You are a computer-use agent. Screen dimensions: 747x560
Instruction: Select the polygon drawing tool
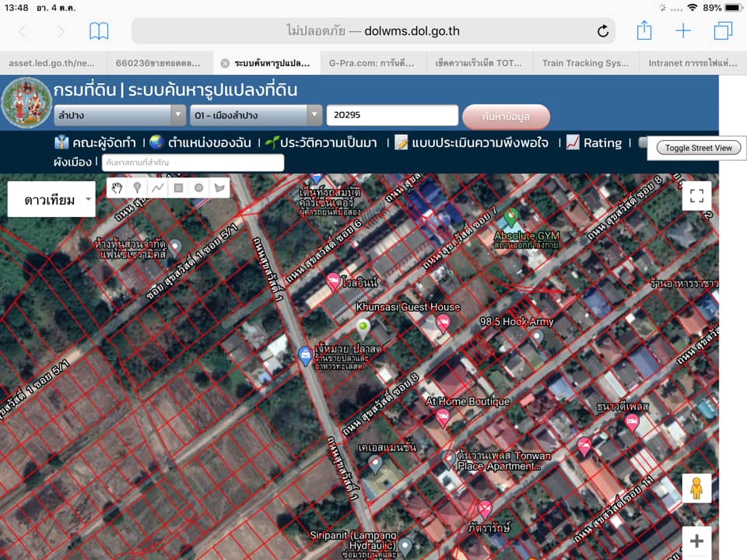[x=219, y=187]
